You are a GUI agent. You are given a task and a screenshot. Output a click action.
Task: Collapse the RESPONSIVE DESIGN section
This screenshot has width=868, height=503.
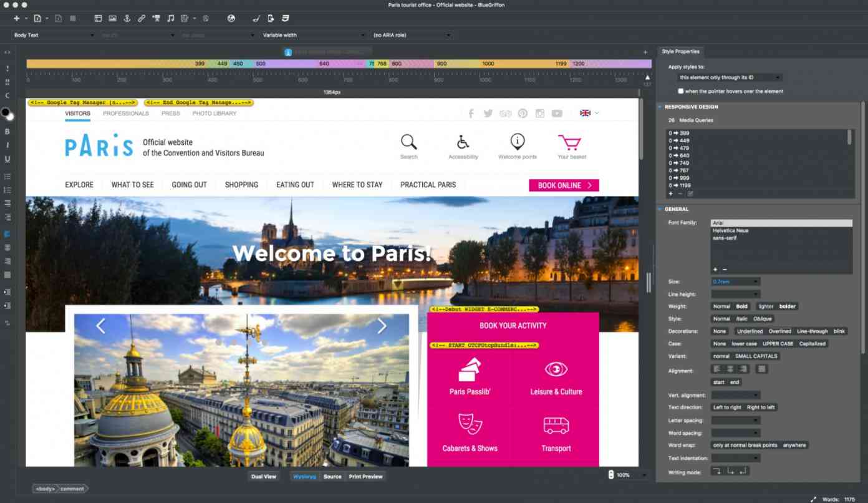pyautogui.click(x=659, y=107)
